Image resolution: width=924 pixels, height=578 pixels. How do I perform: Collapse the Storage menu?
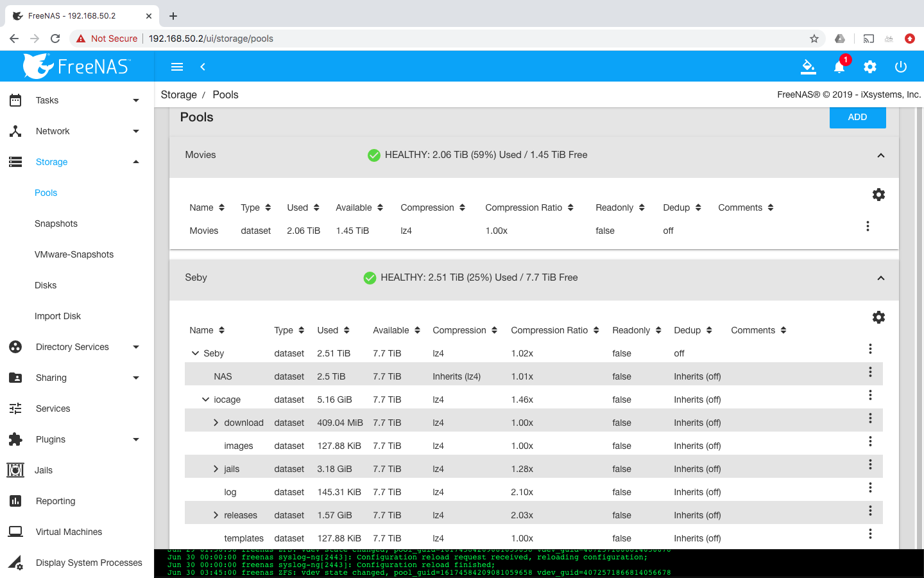coord(77,162)
